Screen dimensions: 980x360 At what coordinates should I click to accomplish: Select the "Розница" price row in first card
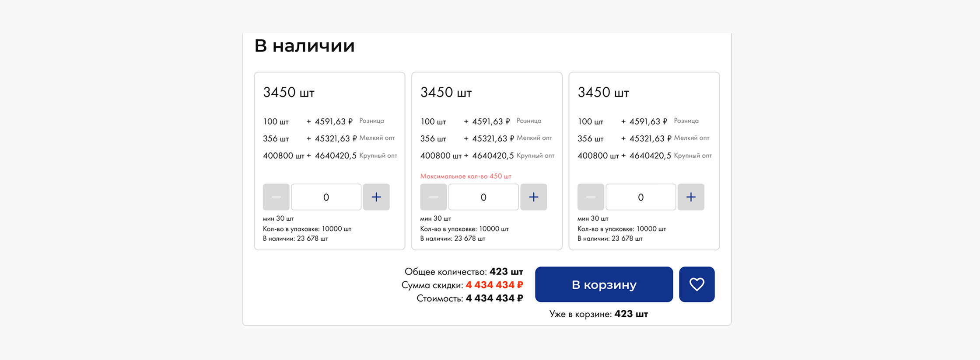[x=323, y=121]
